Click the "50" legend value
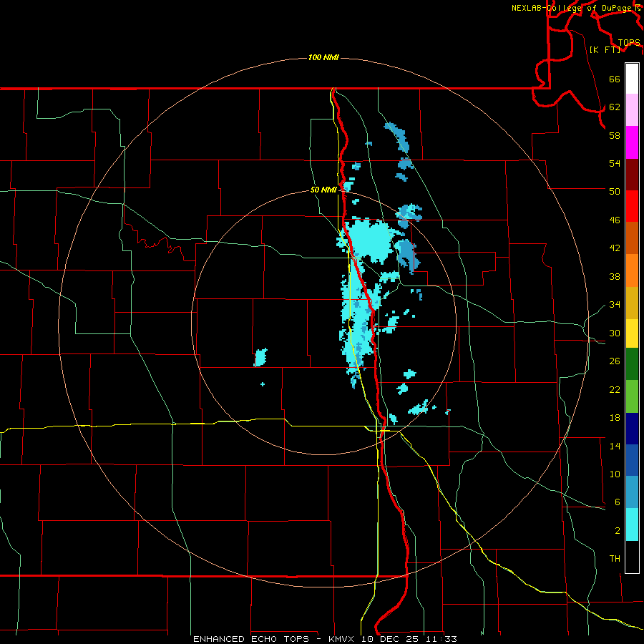 (x=615, y=192)
